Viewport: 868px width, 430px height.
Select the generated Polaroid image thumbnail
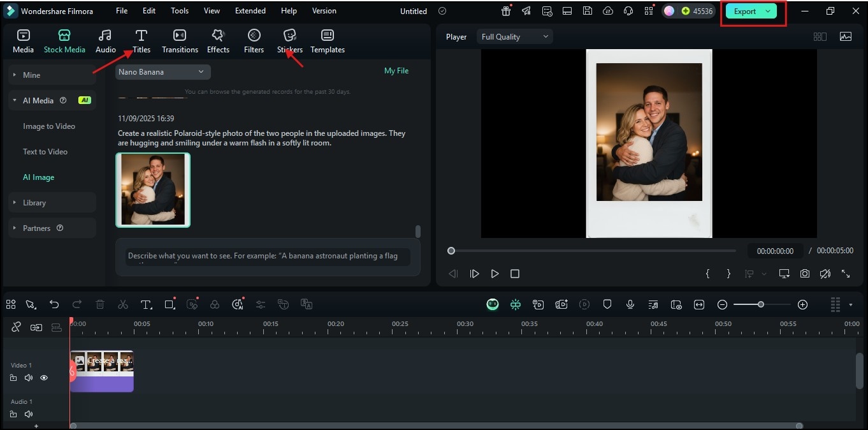pos(153,189)
